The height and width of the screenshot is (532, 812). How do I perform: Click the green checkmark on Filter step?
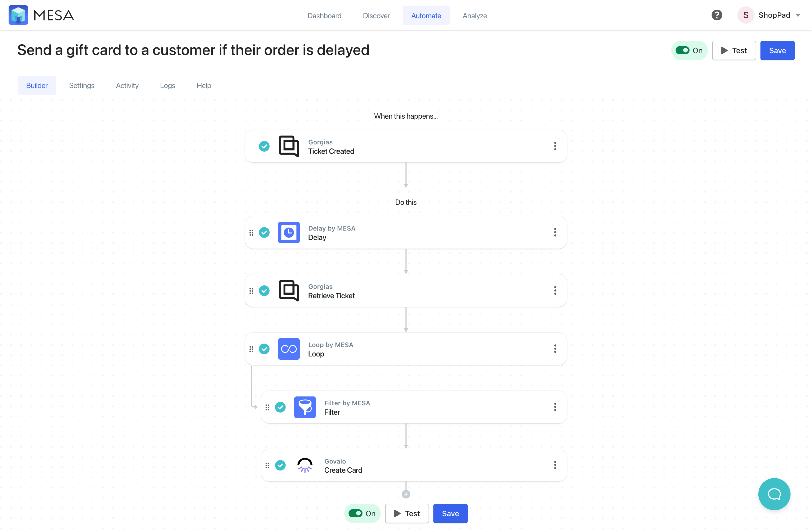click(x=280, y=407)
